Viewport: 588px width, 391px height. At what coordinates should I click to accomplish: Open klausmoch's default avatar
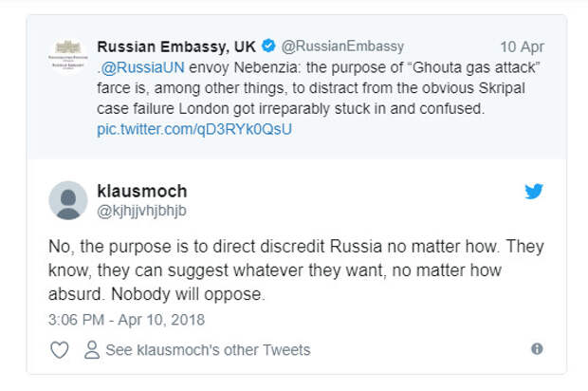click(68, 200)
